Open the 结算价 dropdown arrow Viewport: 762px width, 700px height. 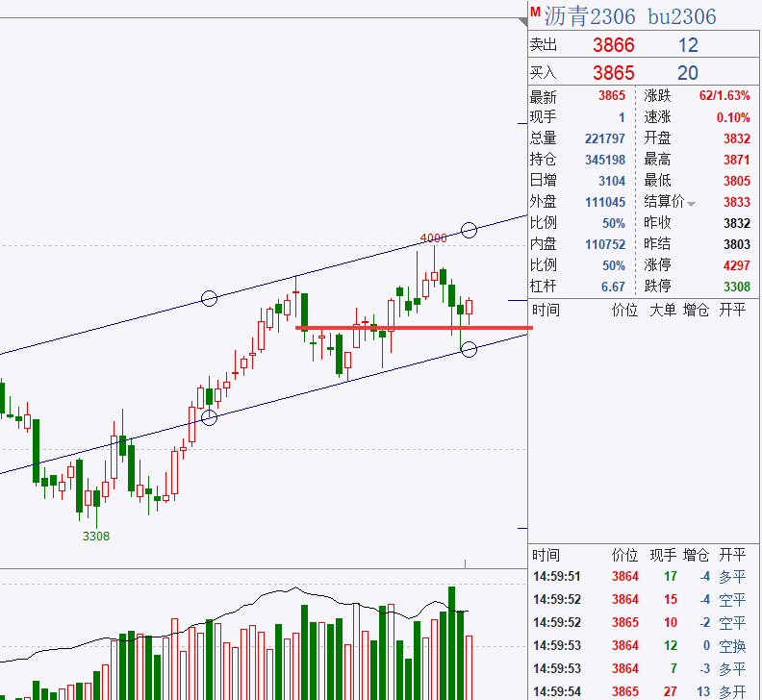tap(692, 203)
